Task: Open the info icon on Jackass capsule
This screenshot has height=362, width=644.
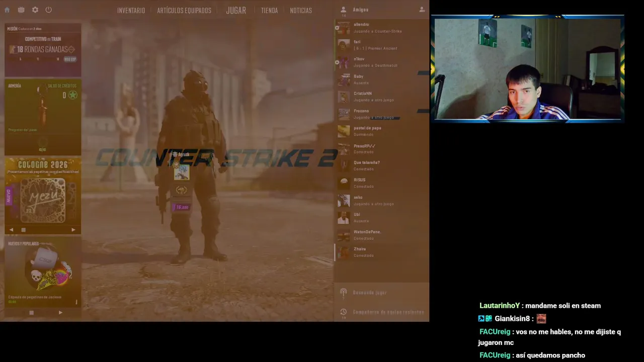Action: pos(76,302)
